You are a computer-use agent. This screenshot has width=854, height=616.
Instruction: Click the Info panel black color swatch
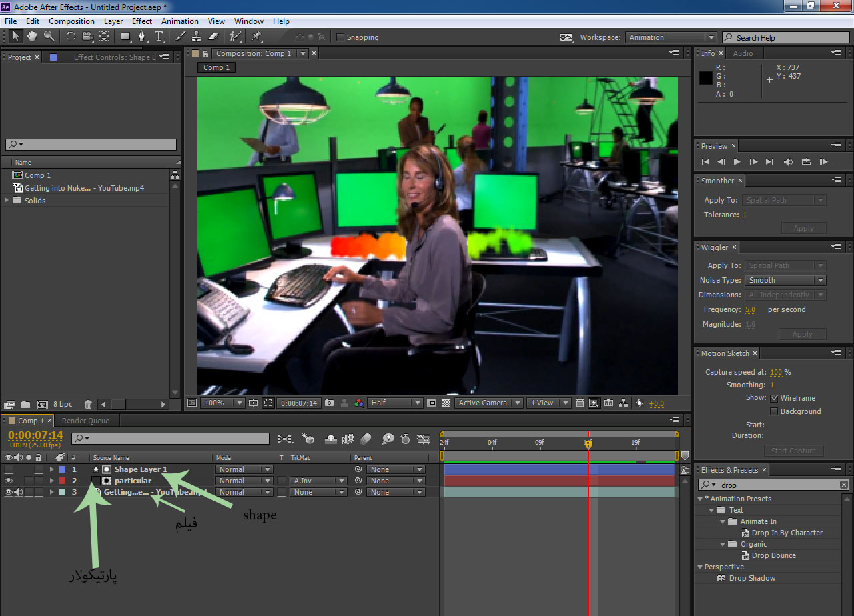point(706,78)
